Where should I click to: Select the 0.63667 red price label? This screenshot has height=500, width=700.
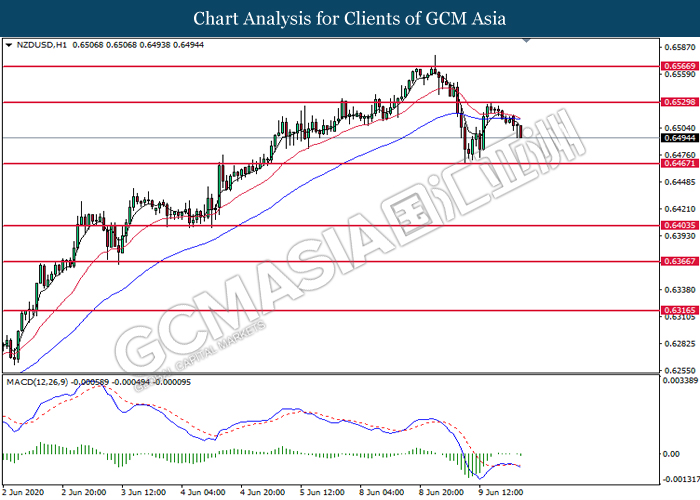click(x=680, y=262)
